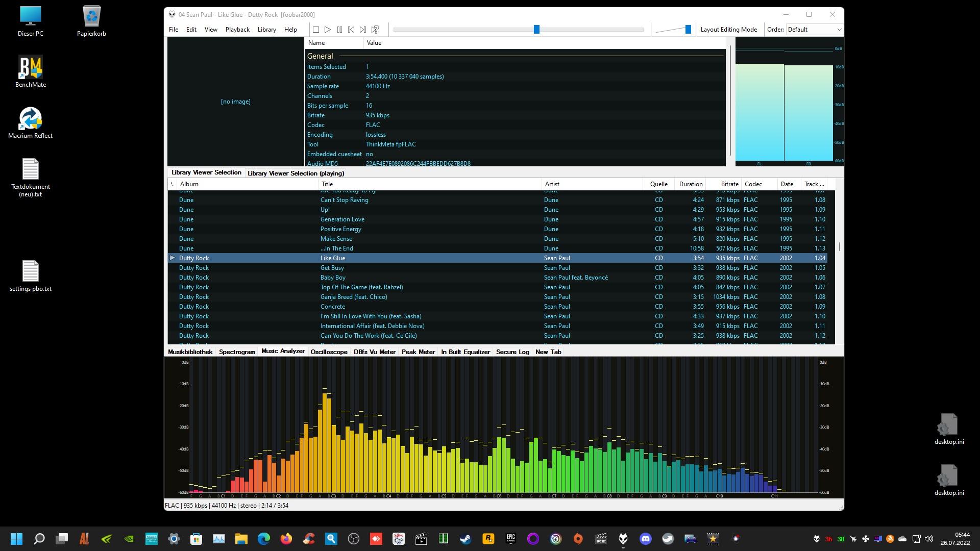Sort playlist by Bitrate column header
The width and height of the screenshot is (980, 551).
pyautogui.click(x=724, y=184)
